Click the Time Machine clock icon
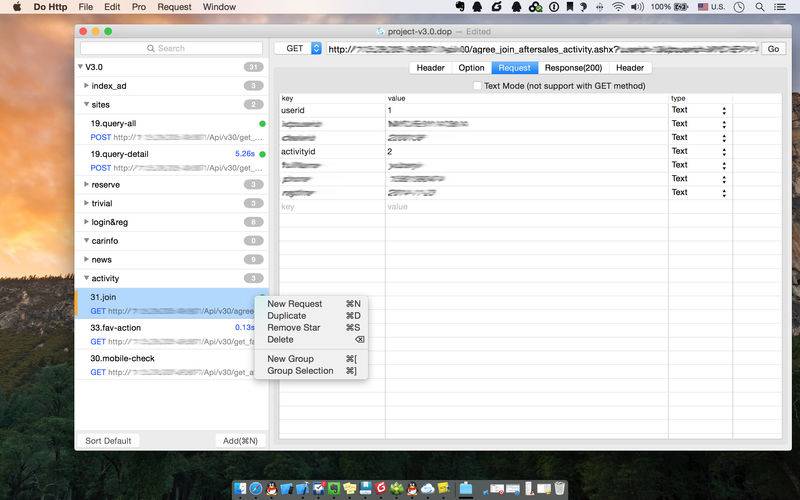 739,7
